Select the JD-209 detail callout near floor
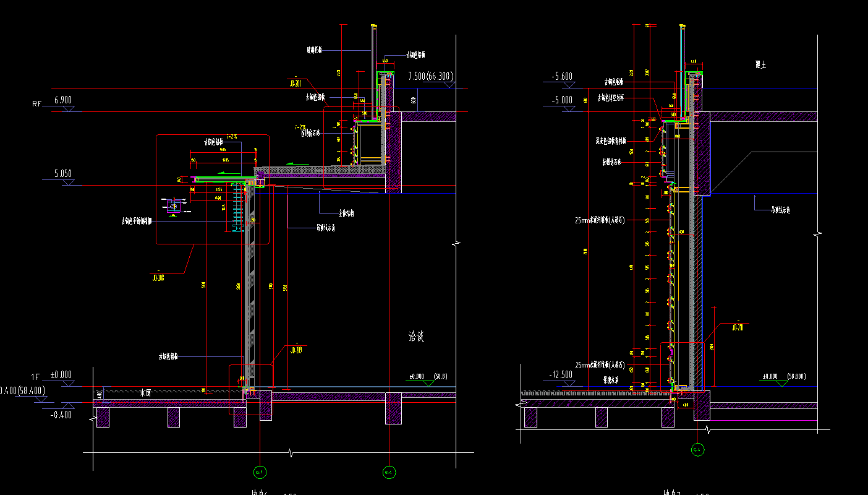Image resolution: width=868 pixels, height=495 pixels. 296,350
